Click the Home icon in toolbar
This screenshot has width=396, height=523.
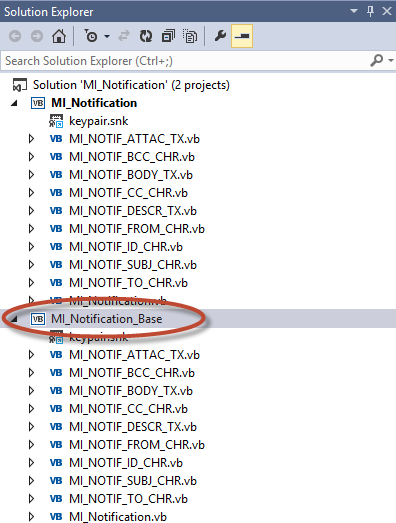59,36
